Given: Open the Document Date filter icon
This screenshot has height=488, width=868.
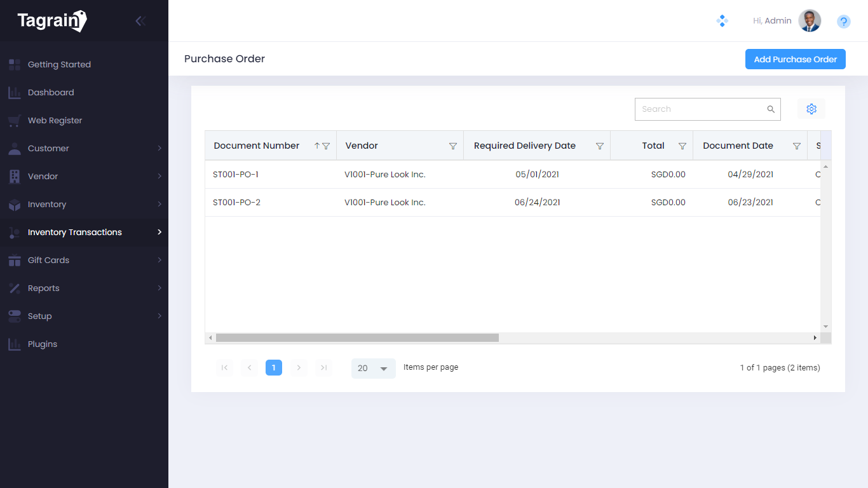Looking at the screenshot, I should point(796,146).
